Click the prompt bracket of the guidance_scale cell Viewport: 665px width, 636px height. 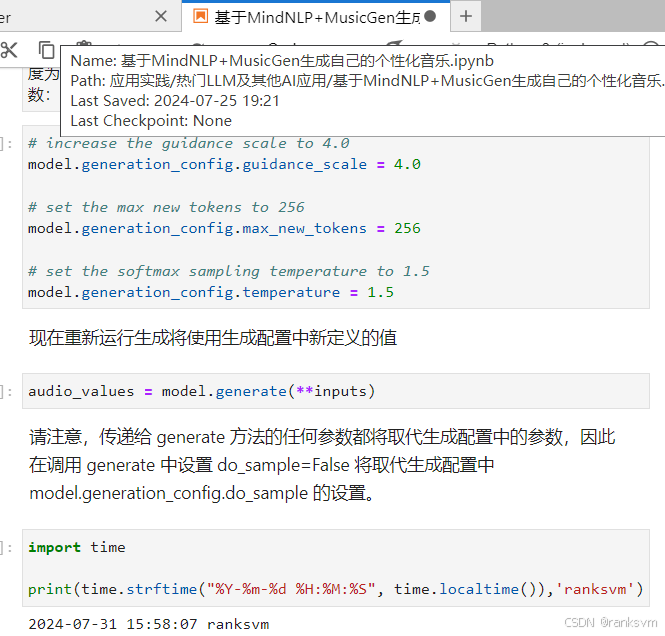6,144
